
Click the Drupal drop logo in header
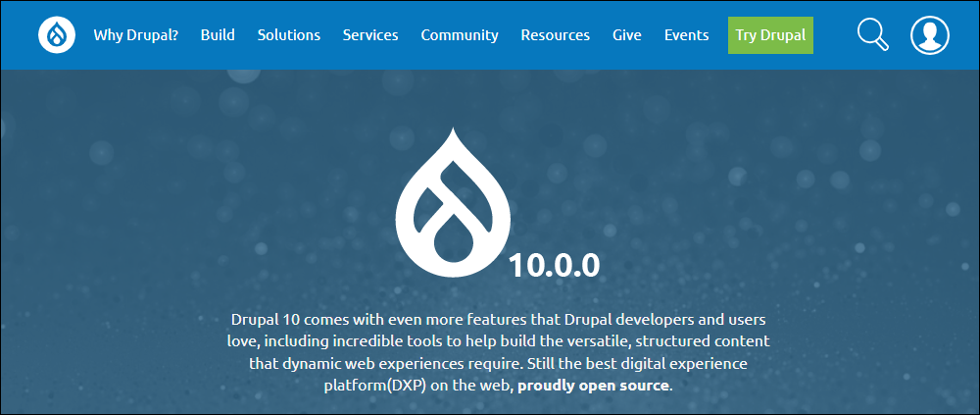pyautogui.click(x=57, y=35)
